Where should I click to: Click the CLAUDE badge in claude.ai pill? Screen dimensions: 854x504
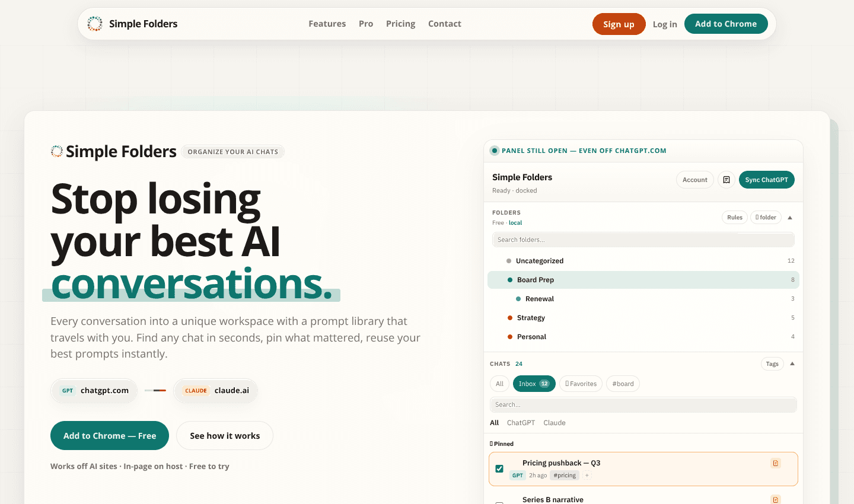196,391
